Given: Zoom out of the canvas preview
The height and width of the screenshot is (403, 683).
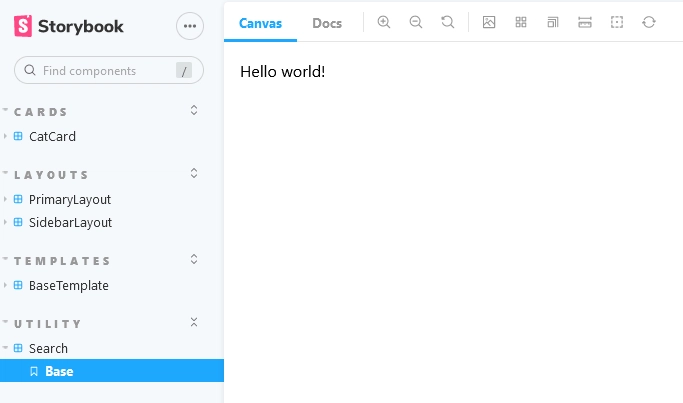Looking at the screenshot, I should click(x=416, y=22).
